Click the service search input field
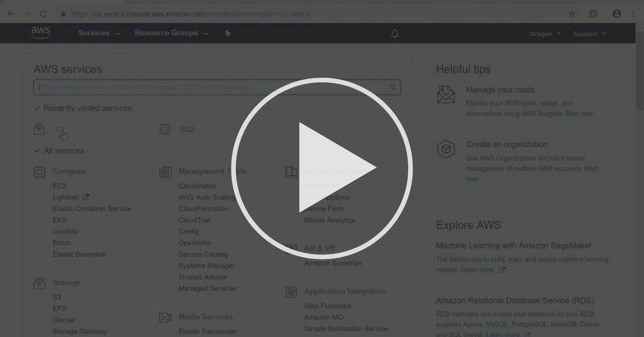This screenshot has width=644, height=337. 217,87
